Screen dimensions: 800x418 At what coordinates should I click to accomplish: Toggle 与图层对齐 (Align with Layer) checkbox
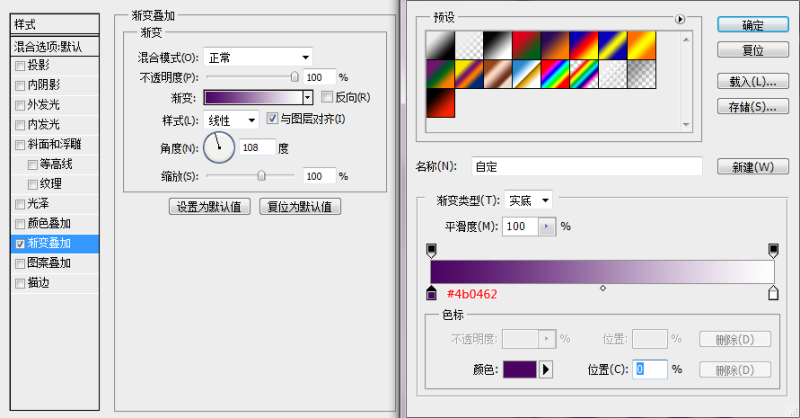click(x=272, y=119)
